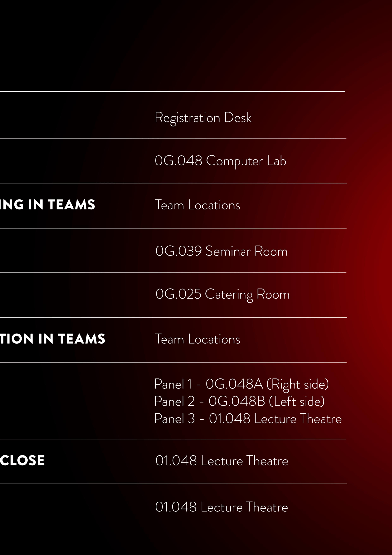Select the first Team Locations text
392x555 pixels.
click(197, 205)
